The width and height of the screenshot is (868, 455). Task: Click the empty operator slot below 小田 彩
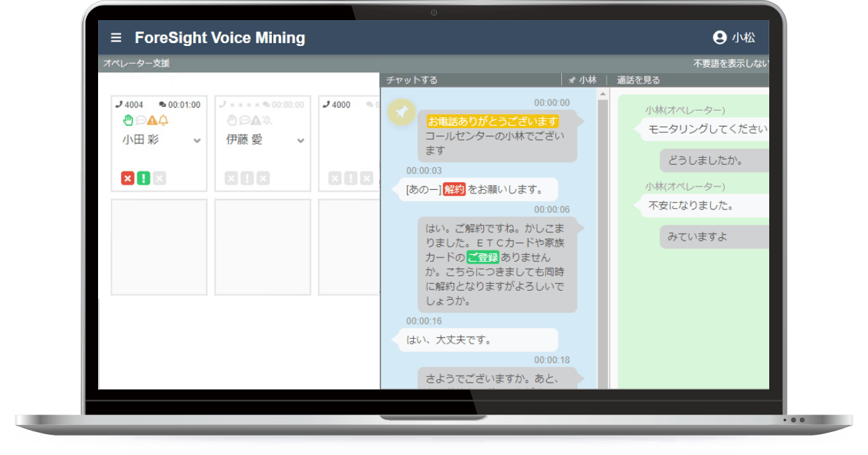click(x=159, y=247)
